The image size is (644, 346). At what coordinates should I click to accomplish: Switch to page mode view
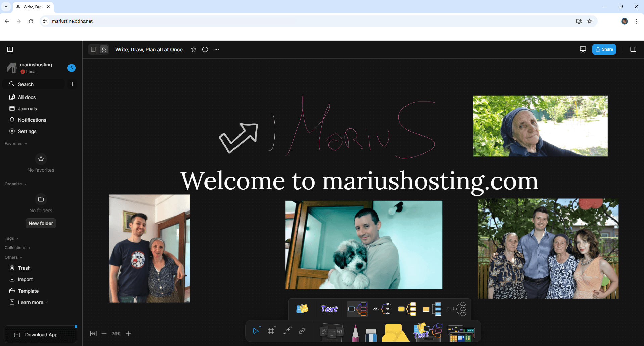coord(93,49)
